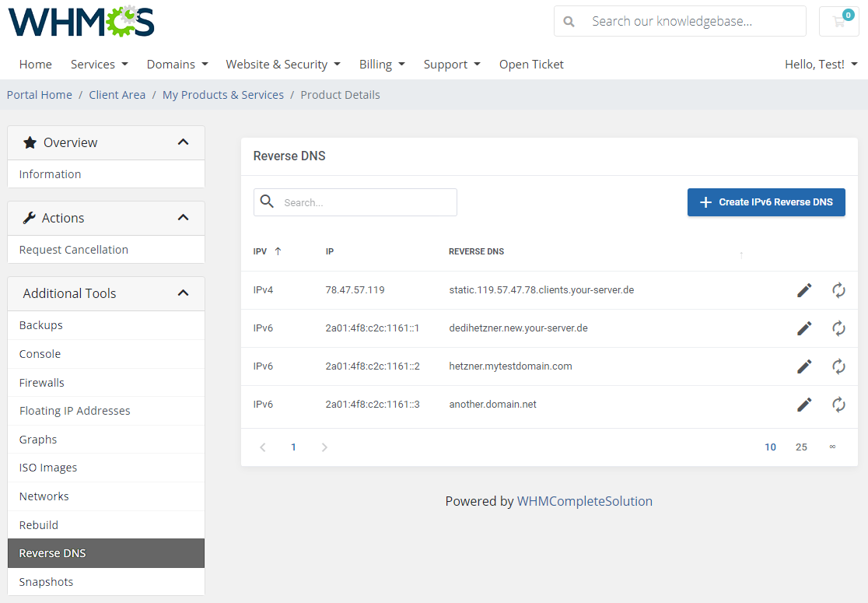Select static.119.57.47.78.clients.your-server.de text

point(541,290)
